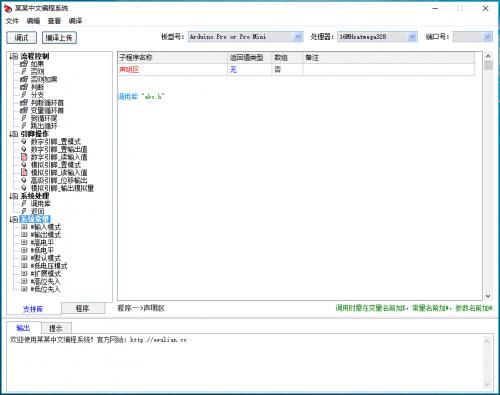Open the 编译 menu
The height and width of the screenshot is (395, 500).
click(75, 21)
